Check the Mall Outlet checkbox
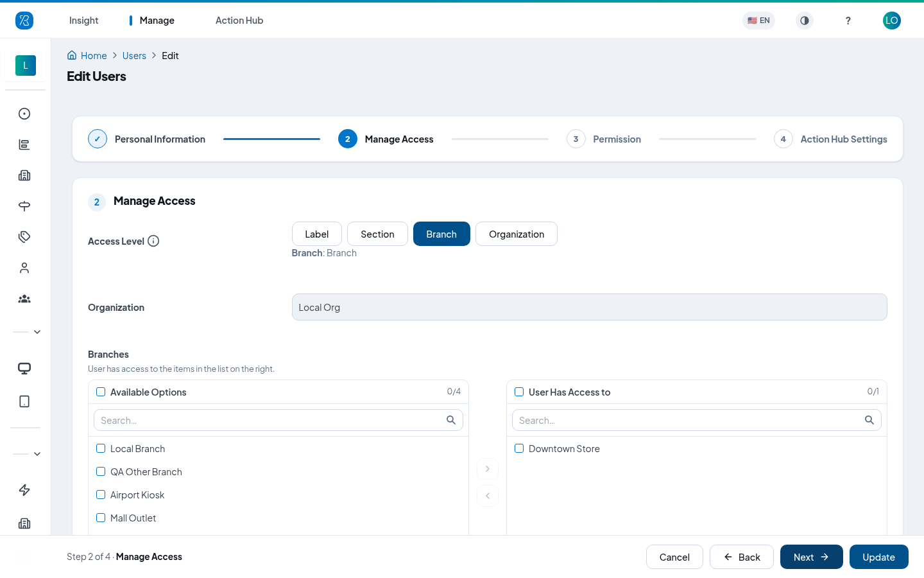 101,518
